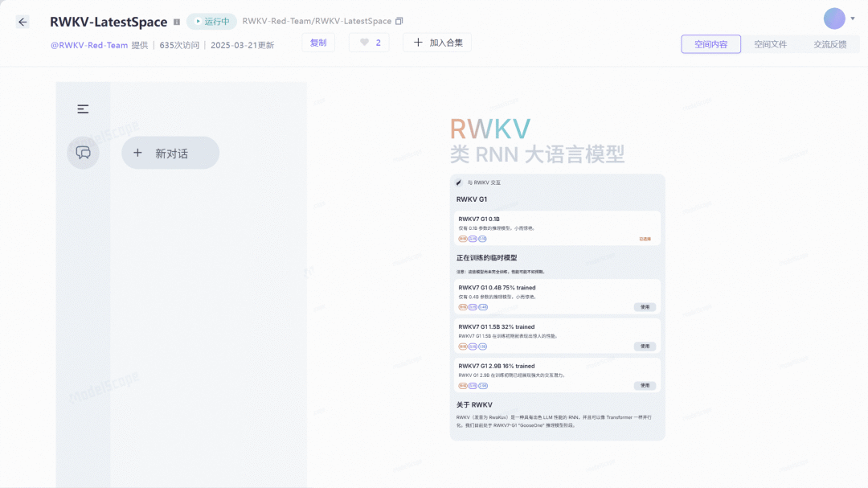
Task: Use the RWKV7 G1 2.9B 16% trained model
Action: pyautogui.click(x=645, y=386)
